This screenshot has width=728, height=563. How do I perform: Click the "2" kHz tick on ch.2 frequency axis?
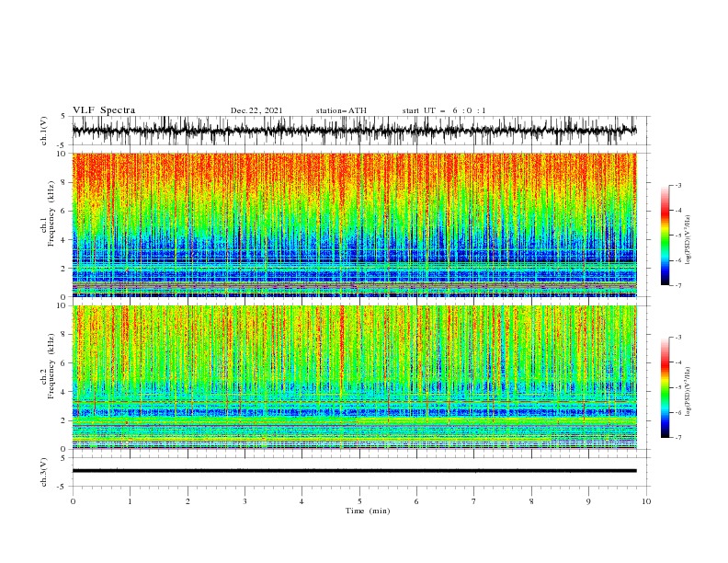(x=64, y=420)
